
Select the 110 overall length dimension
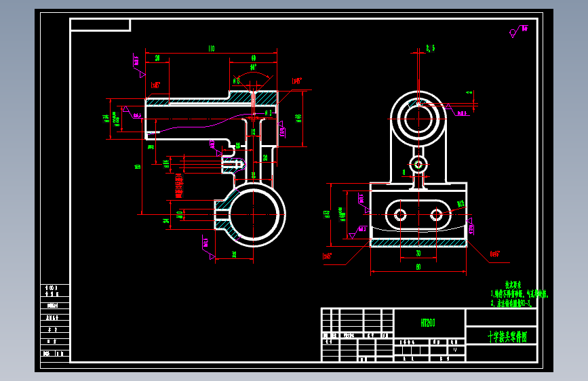212,48
